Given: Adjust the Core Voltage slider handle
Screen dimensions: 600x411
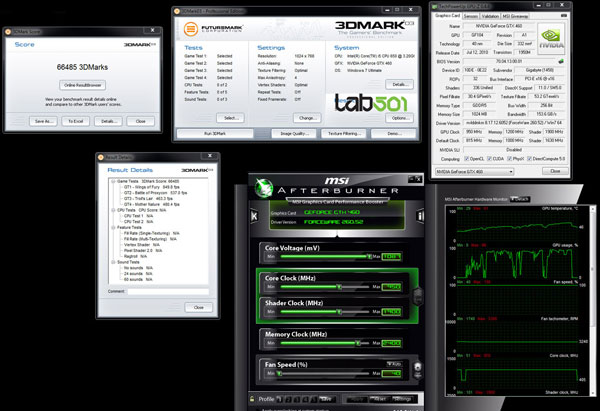Looking at the screenshot, I should [x=369, y=256].
